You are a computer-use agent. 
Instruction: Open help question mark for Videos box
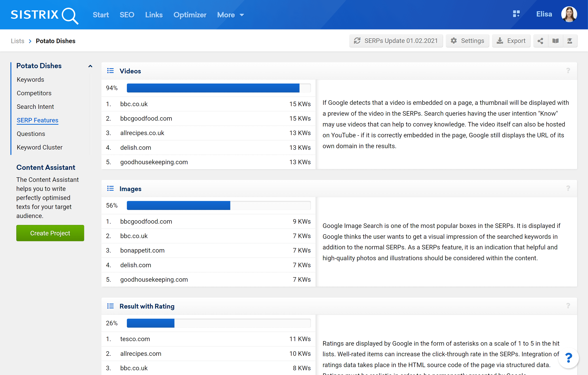tap(568, 71)
